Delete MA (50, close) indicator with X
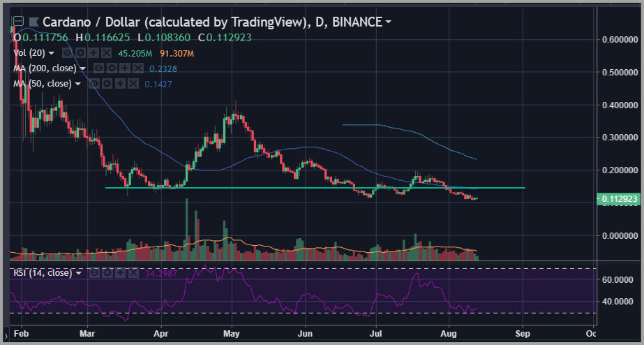 coord(133,84)
